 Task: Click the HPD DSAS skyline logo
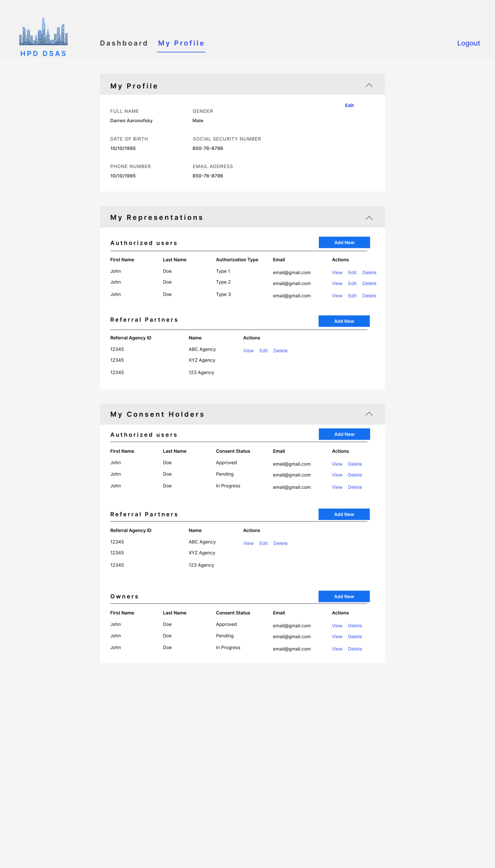(x=43, y=32)
